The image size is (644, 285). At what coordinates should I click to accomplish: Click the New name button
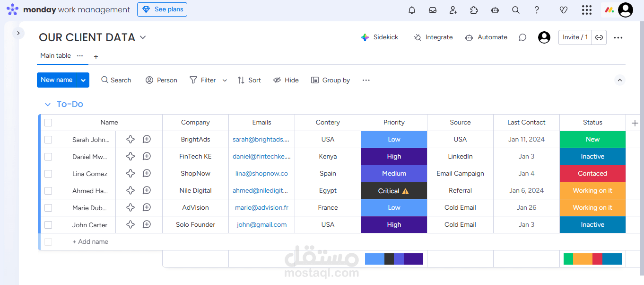(x=57, y=80)
